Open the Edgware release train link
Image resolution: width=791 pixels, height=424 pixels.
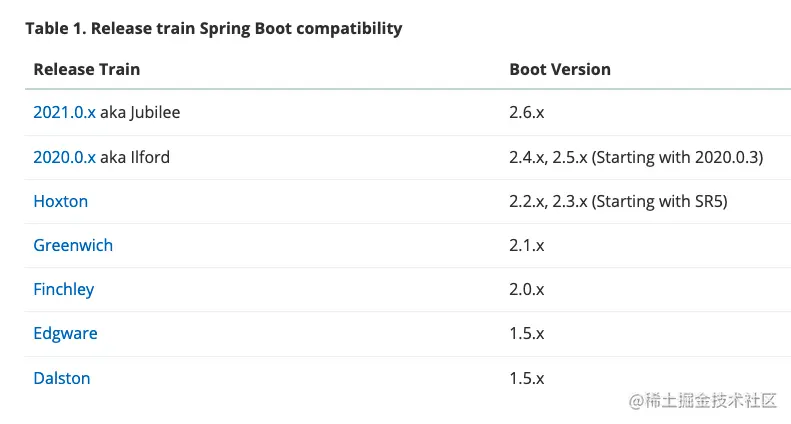click(x=65, y=333)
